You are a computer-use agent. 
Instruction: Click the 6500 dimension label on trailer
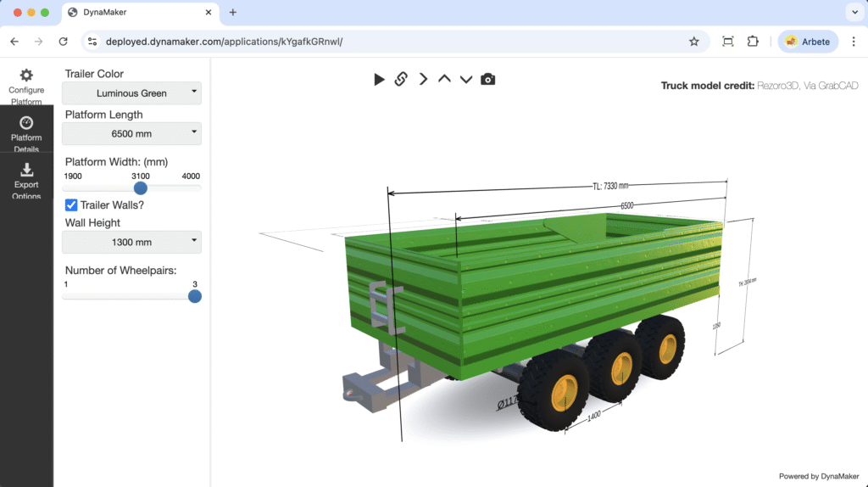[x=626, y=205]
